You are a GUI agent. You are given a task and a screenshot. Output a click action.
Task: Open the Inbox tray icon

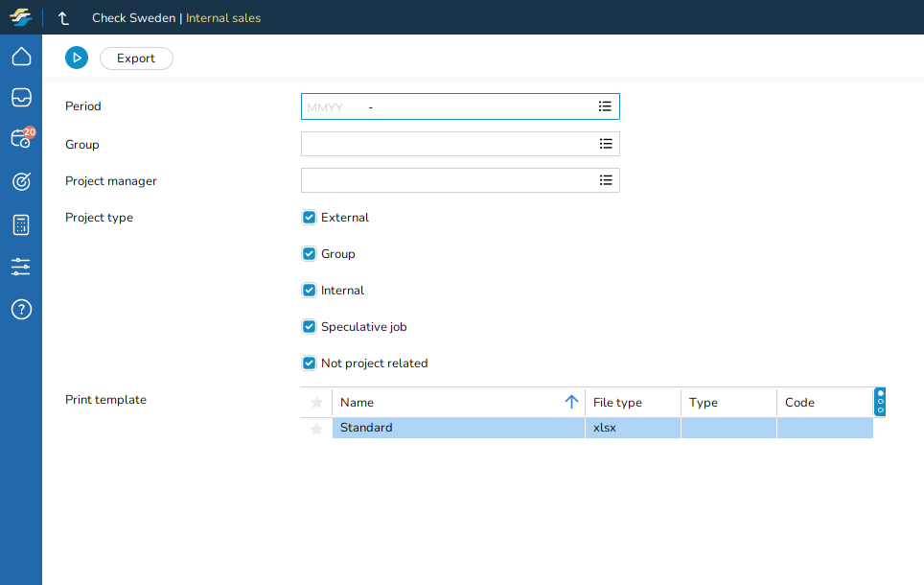coord(21,98)
